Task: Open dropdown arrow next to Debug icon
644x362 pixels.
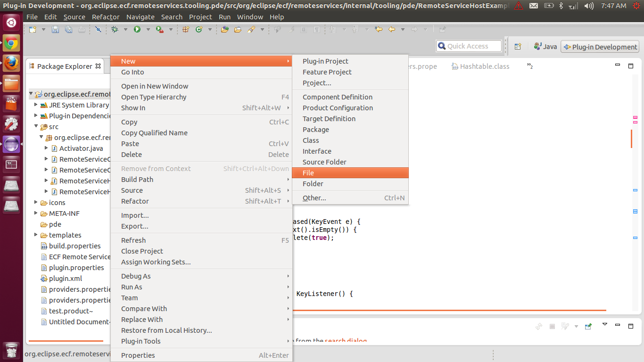Action: 125,29
